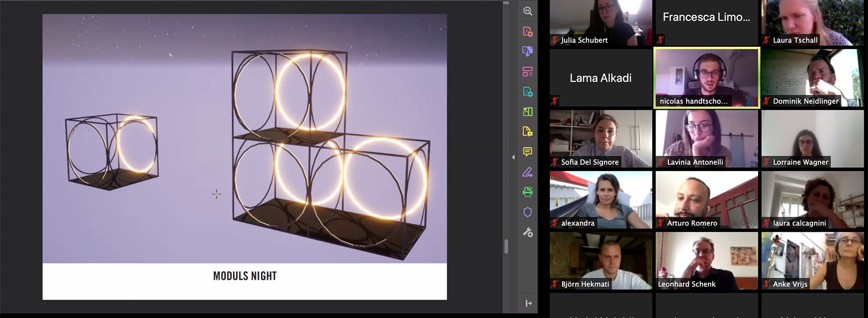Click the muted mic icon on Sofia Del Signore
Screen dimensions: 868x318
tap(555, 162)
